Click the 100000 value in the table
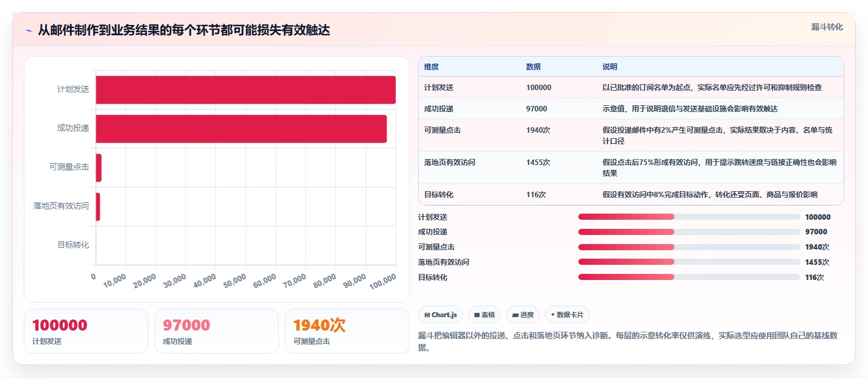 539,87
